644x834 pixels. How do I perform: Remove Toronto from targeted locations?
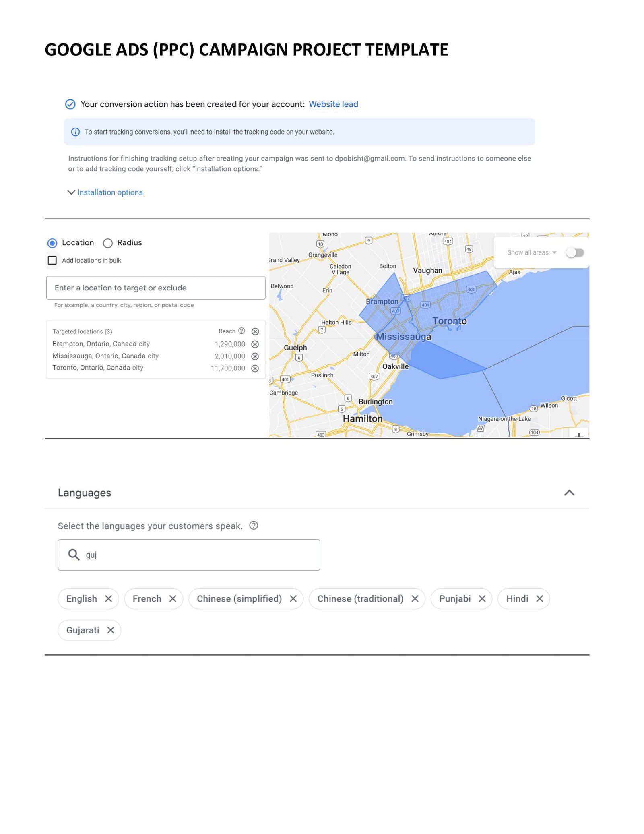click(x=254, y=368)
